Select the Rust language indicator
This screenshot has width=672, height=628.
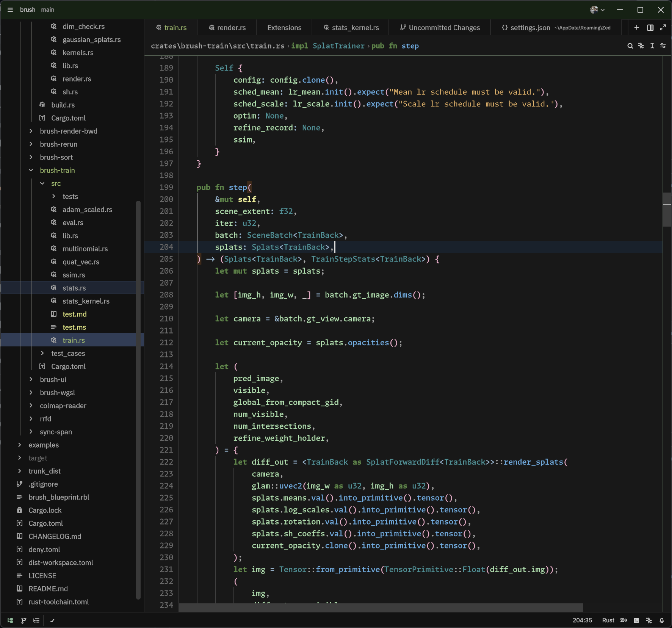[608, 620]
